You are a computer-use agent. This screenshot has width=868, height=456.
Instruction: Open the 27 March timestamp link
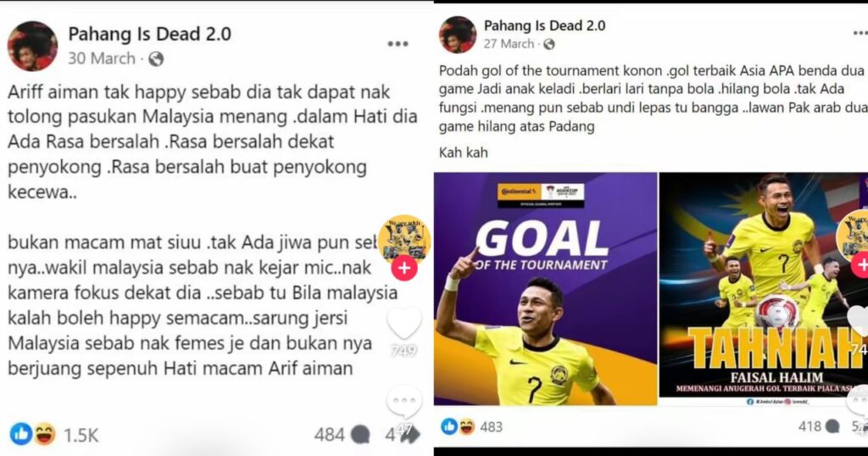tap(509, 44)
